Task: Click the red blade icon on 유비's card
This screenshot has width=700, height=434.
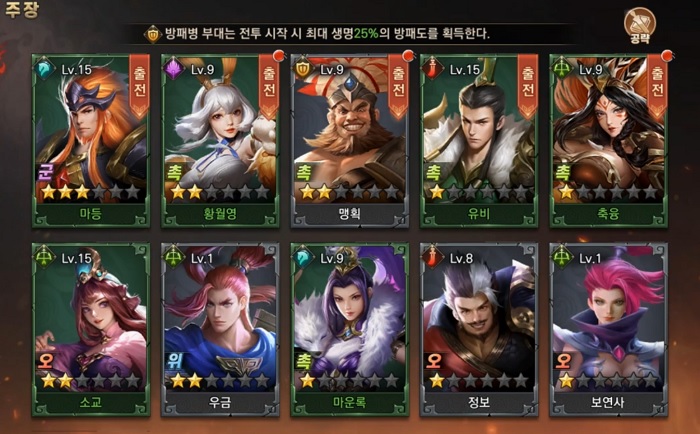Action: point(433,70)
